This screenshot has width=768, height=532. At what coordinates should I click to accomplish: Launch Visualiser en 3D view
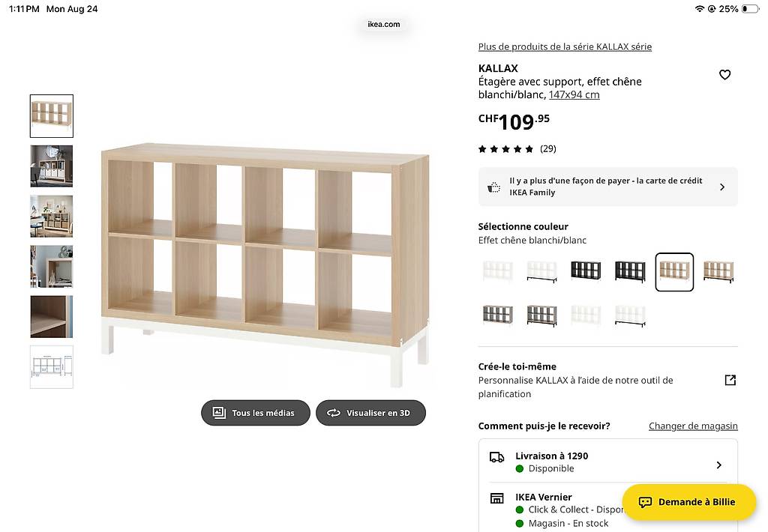point(370,413)
